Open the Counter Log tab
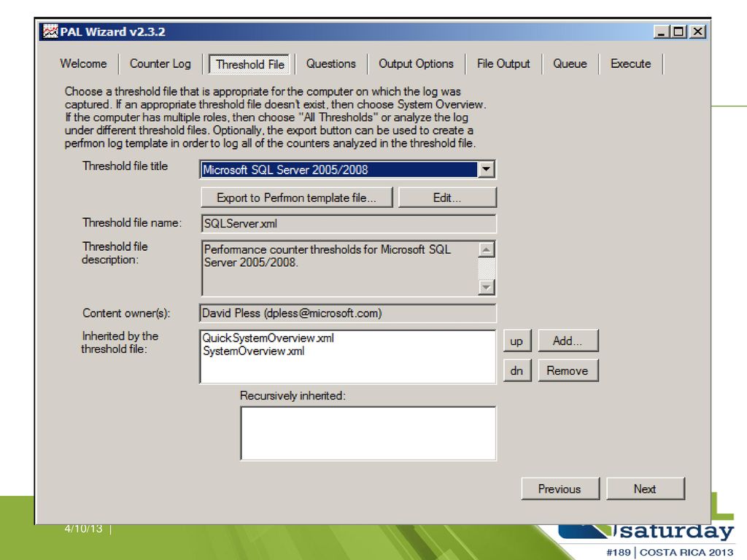The width and height of the screenshot is (747, 560). tap(160, 64)
